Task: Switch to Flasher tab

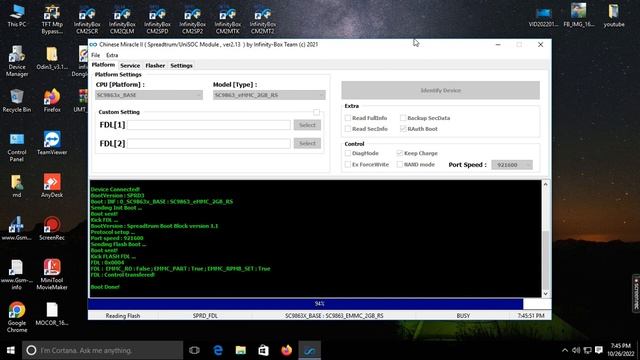Action: coord(155,65)
